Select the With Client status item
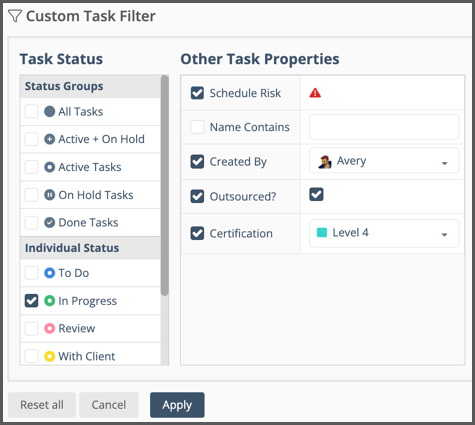 pos(90,355)
